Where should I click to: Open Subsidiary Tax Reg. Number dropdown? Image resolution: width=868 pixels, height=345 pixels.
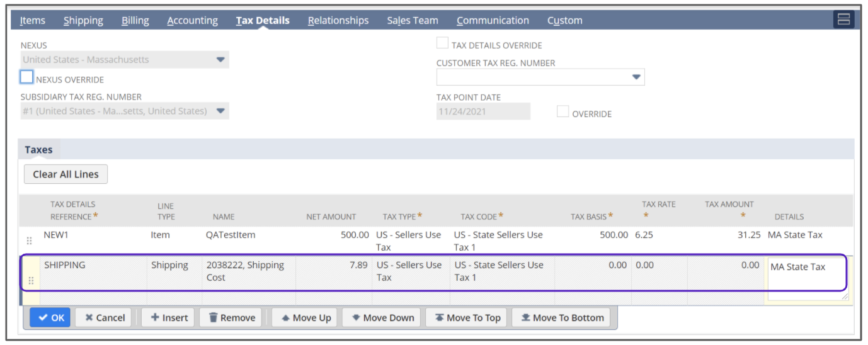coord(220,111)
